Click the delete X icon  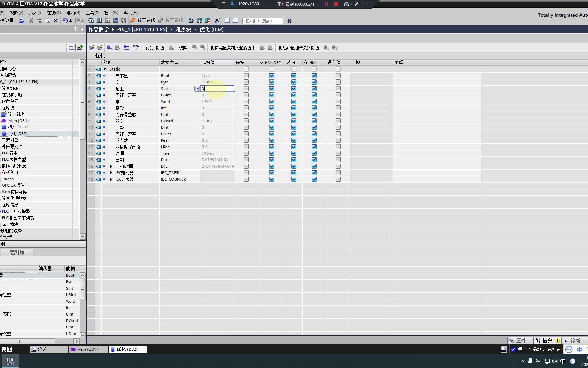pos(56,20)
